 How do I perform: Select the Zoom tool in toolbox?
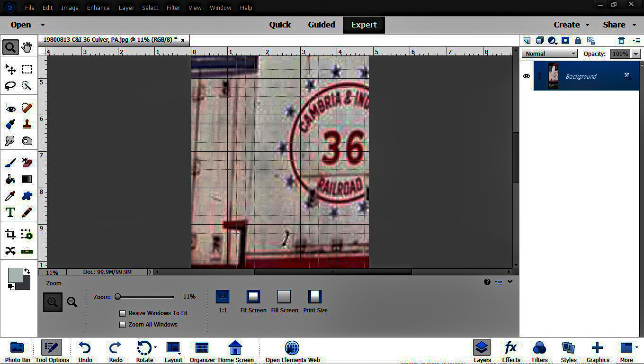[x=10, y=47]
